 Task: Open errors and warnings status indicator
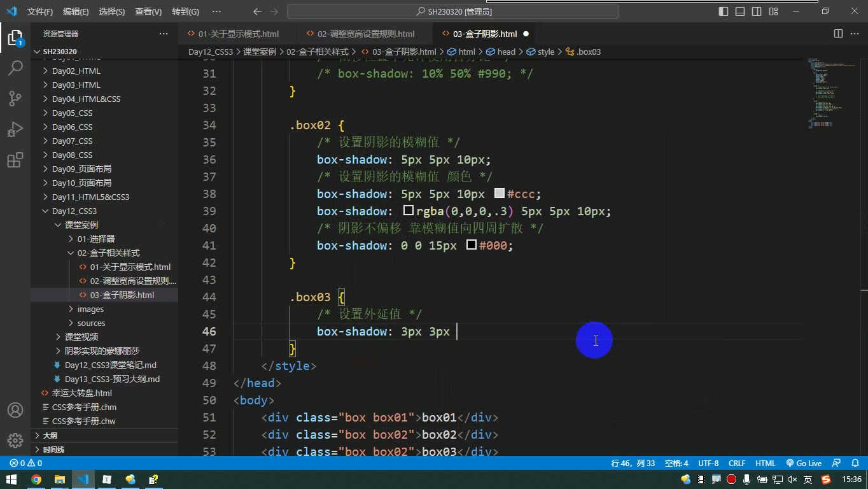[26, 464]
